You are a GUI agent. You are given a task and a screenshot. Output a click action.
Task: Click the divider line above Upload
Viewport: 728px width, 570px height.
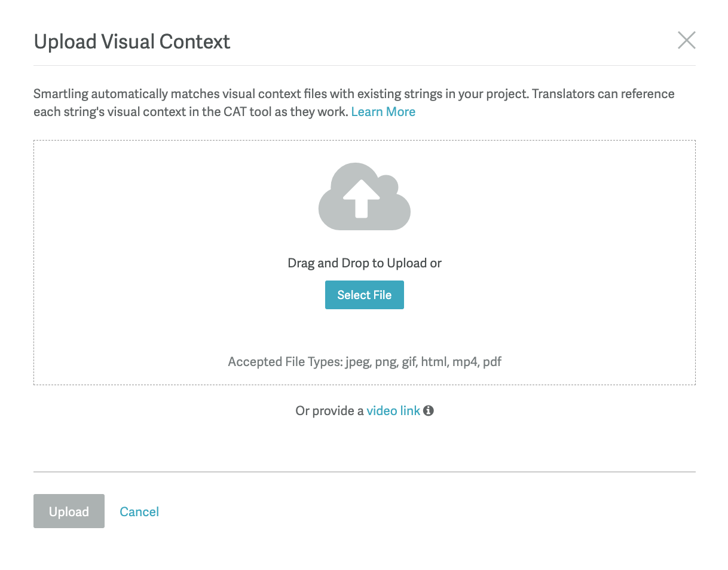pyautogui.click(x=365, y=473)
